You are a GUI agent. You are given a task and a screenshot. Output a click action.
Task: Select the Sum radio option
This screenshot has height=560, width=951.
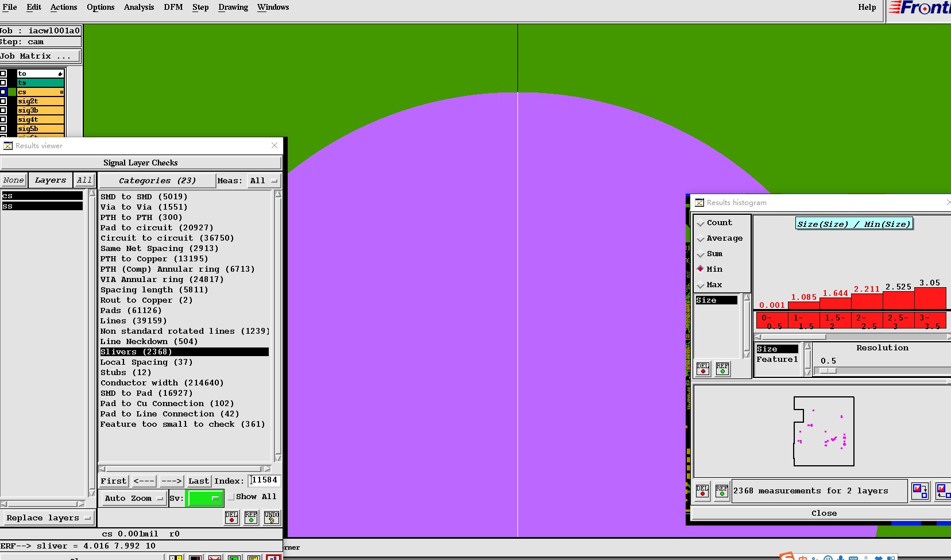(701, 254)
